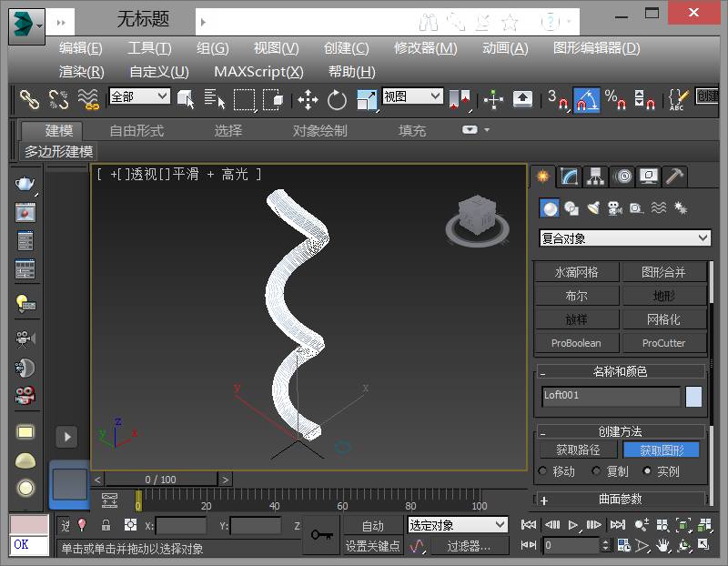
Task: Click Use Pivot Point Center icon
Action: (460, 99)
